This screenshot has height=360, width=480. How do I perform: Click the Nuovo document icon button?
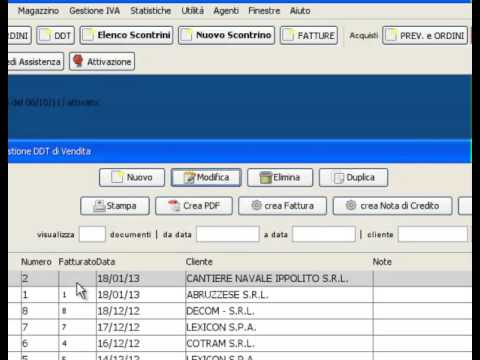point(132,177)
